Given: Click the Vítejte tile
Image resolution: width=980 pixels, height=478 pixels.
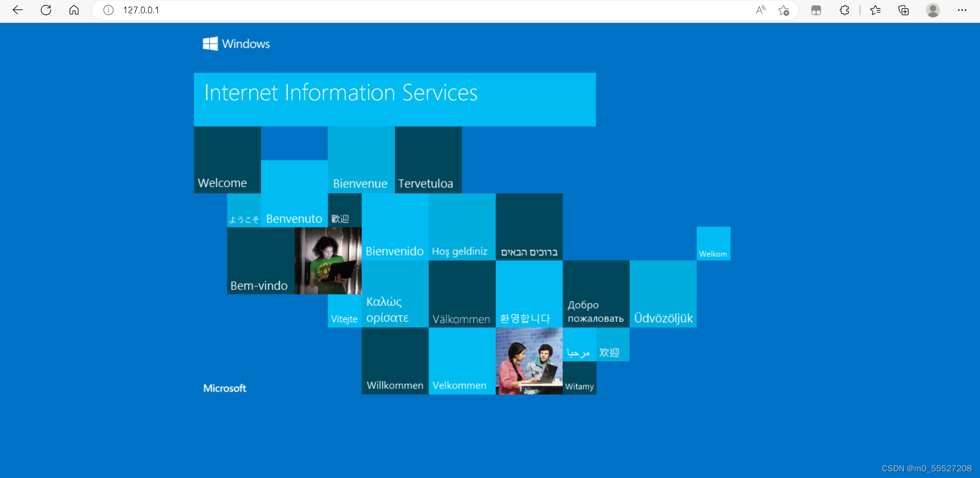Looking at the screenshot, I should tap(345, 310).
